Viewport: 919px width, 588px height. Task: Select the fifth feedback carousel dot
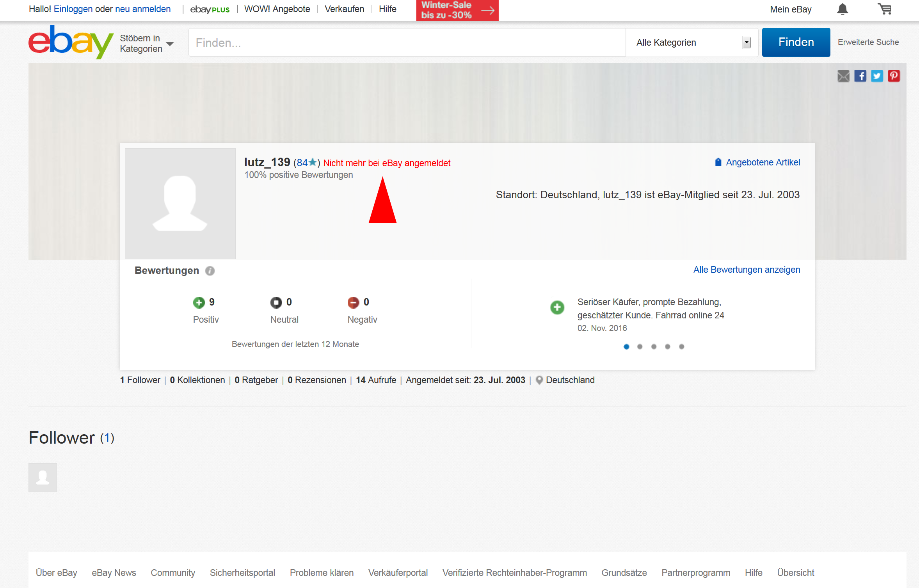(x=681, y=346)
